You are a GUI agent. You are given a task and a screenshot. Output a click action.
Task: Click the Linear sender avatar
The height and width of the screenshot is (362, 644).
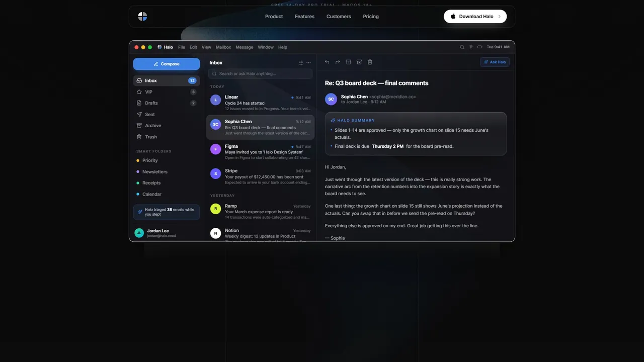tap(216, 100)
